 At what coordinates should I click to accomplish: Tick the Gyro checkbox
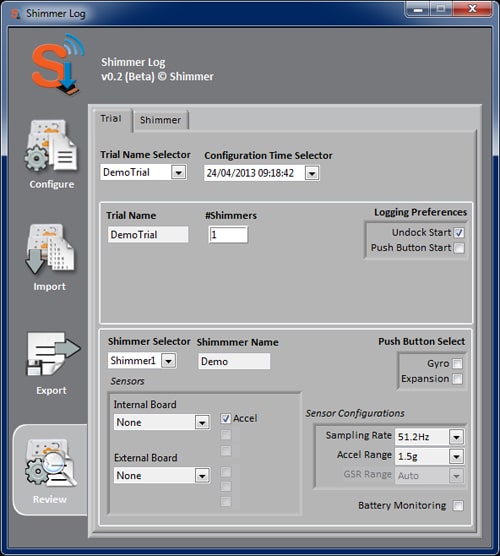pos(457,363)
